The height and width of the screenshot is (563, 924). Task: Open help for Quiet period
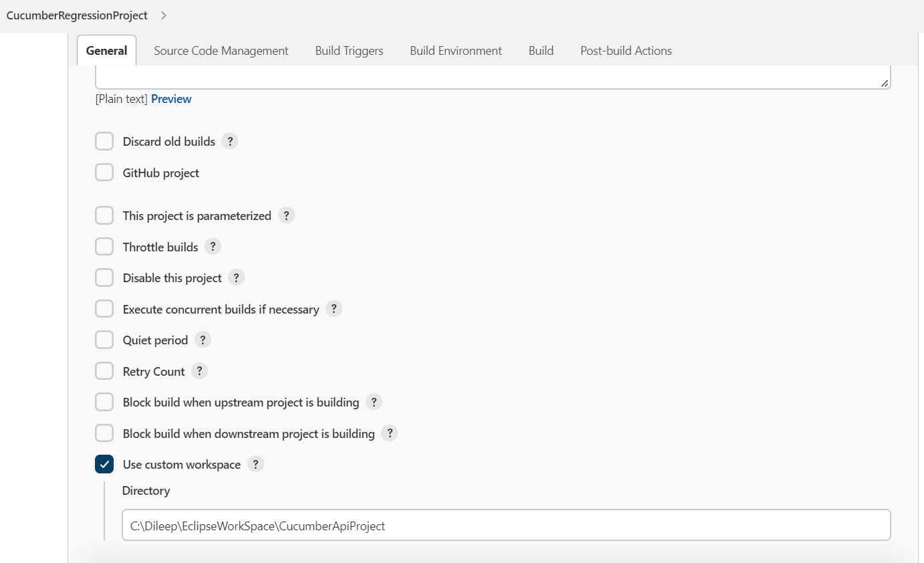point(203,340)
